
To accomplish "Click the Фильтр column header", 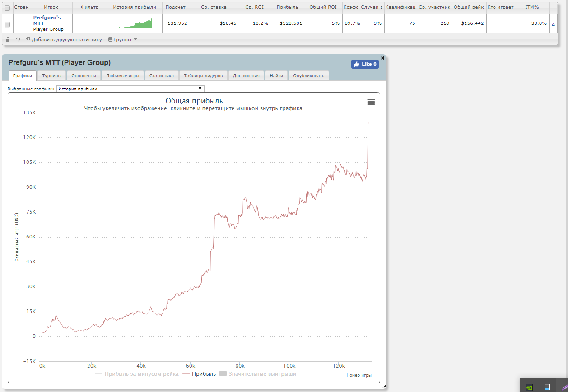I will (x=89, y=7).
